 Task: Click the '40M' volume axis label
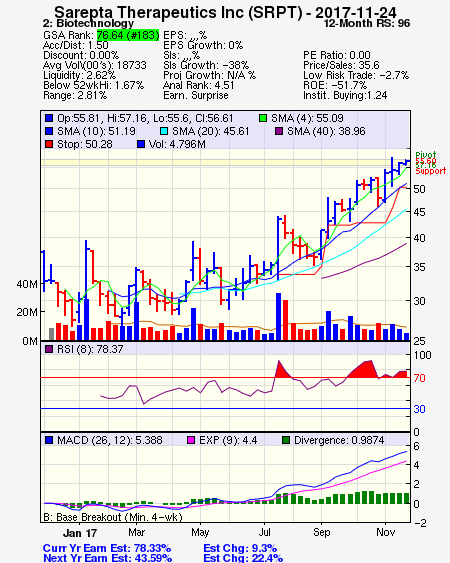(27, 284)
